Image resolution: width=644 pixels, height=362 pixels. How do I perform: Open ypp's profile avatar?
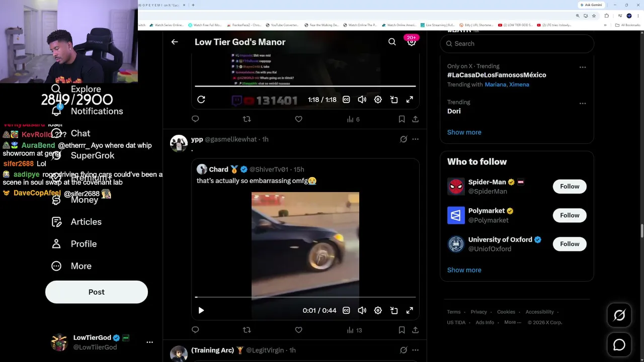tap(179, 143)
